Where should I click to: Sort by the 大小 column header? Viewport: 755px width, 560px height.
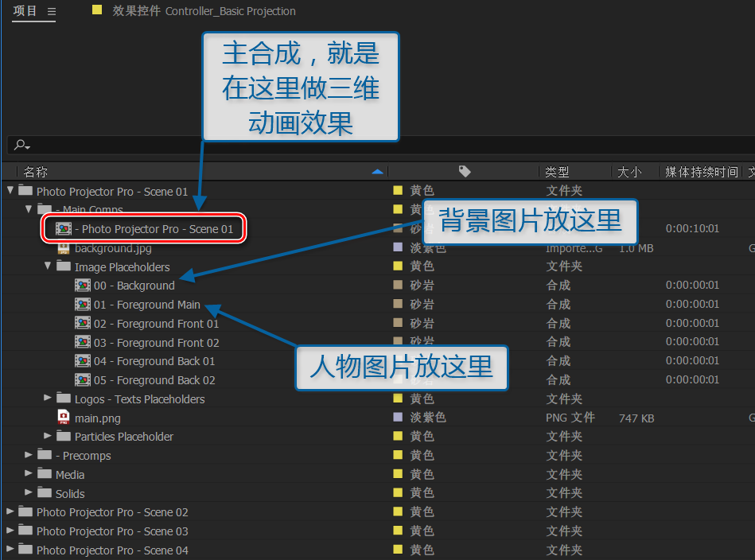(629, 171)
